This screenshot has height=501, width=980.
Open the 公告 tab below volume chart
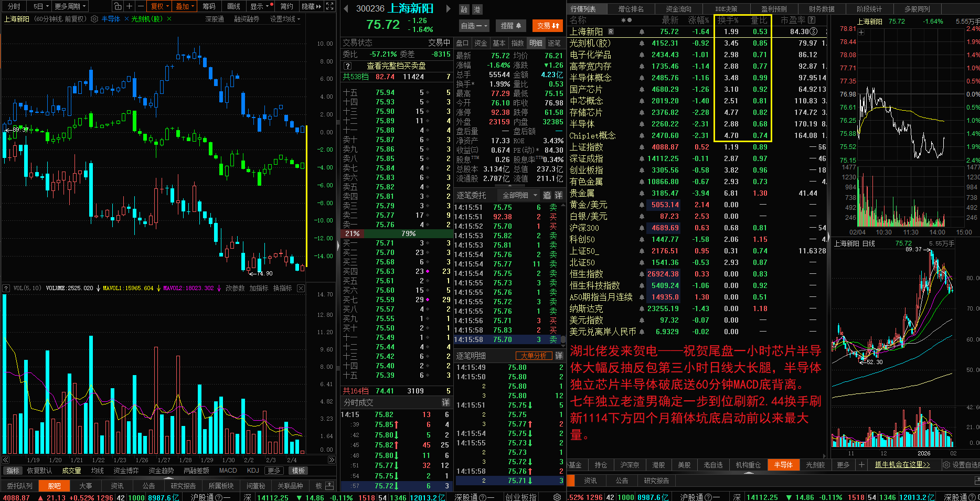pyautogui.click(x=149, y=486)
